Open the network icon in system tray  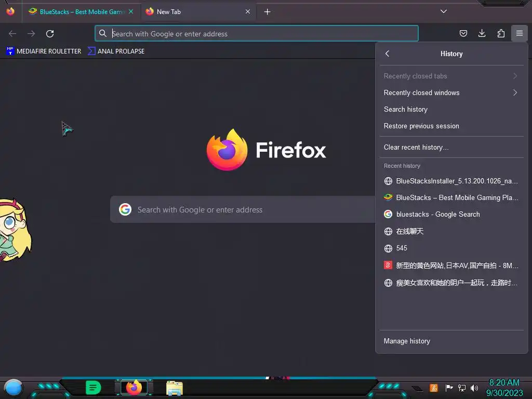click(x=462, y=388)
